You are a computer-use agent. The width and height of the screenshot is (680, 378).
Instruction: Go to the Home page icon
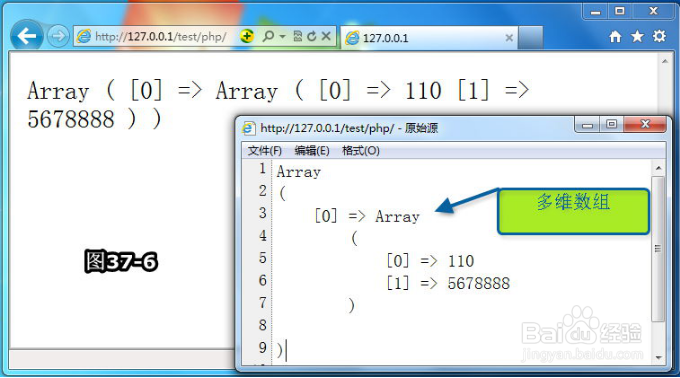pos(615,37)
